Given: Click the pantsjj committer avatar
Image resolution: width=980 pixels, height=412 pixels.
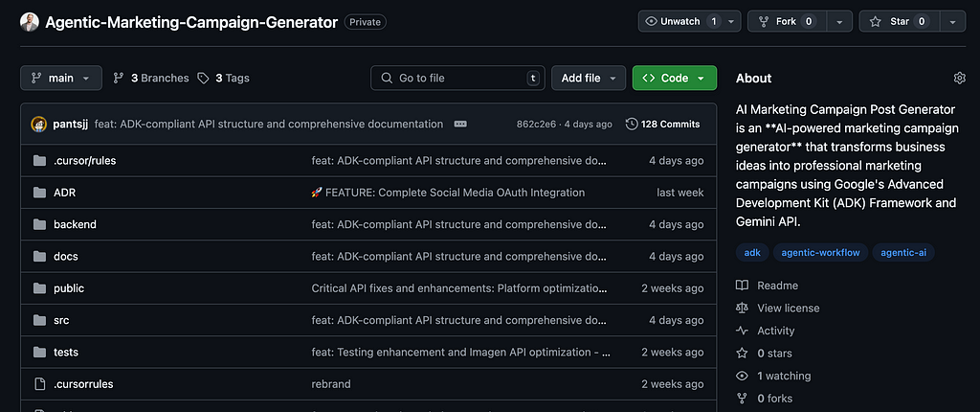Looking at the screenshot, I should [x=38, y=124].
